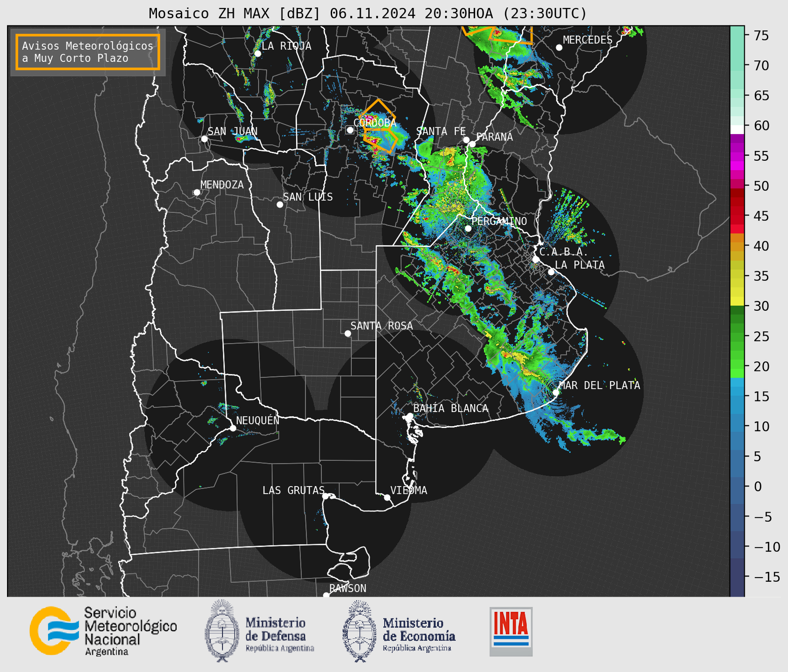Click the LAS GRUTAS city marker dot
Image resolution: width=788 pixels, height=672 pixels.
click(x=326, y=496)
